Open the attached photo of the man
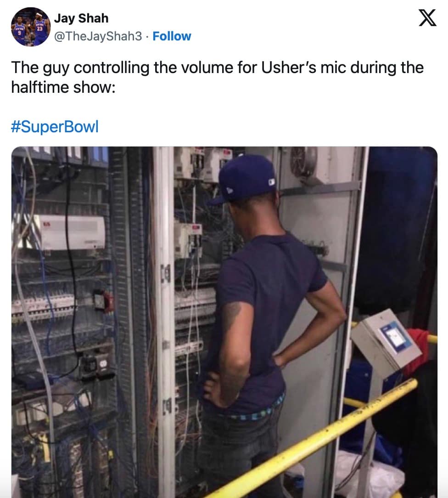This screenshot has width=448, height=498. point(224,322)
